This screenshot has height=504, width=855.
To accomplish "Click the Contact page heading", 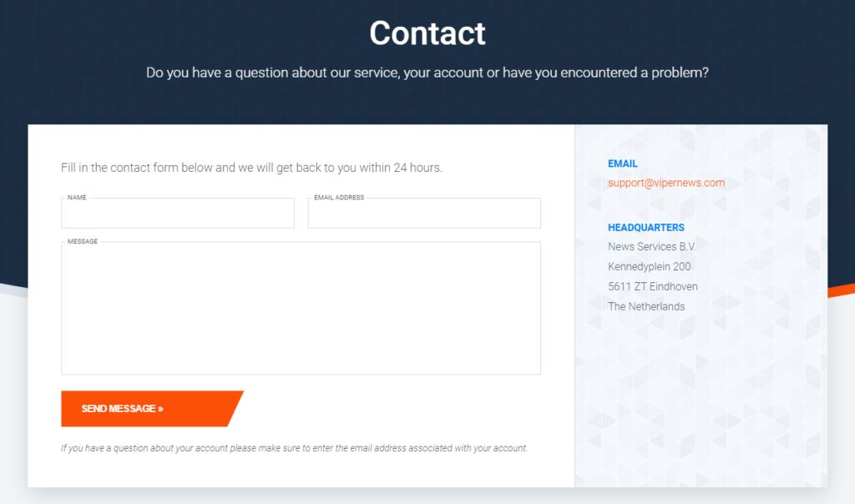I will click(427, 33).
